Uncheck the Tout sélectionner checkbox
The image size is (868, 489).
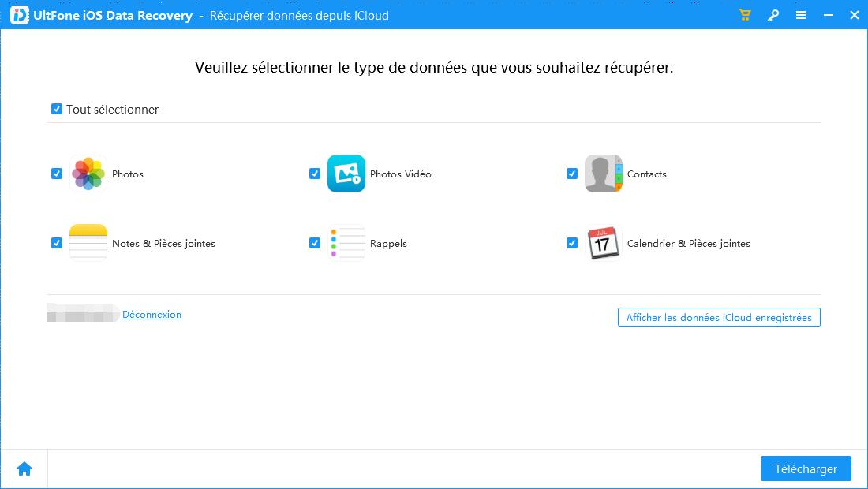pos(56,109)
